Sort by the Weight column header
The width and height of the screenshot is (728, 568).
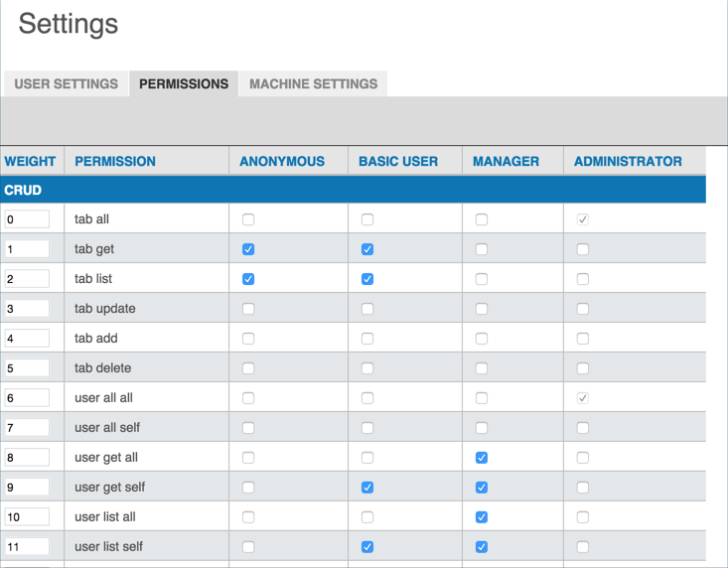pyautogui.click(x=30, y=161)
